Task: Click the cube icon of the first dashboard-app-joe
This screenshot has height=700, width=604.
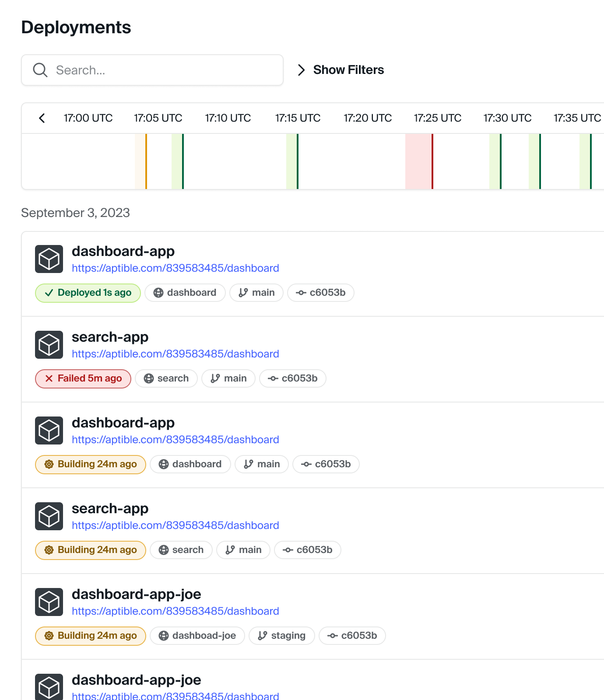Action: [49, 602]
